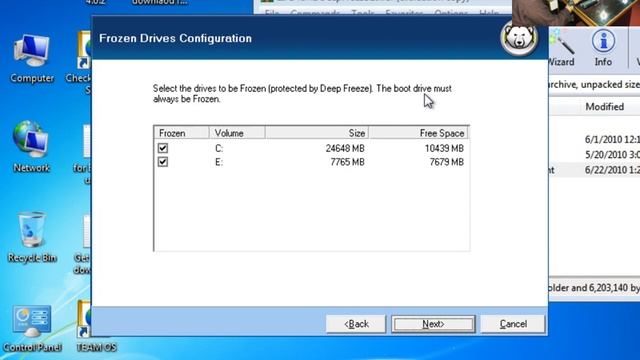Click the 6/1/2010 modified date entry
The height and width of the screenshot is (360, 640).
(612, 139)
